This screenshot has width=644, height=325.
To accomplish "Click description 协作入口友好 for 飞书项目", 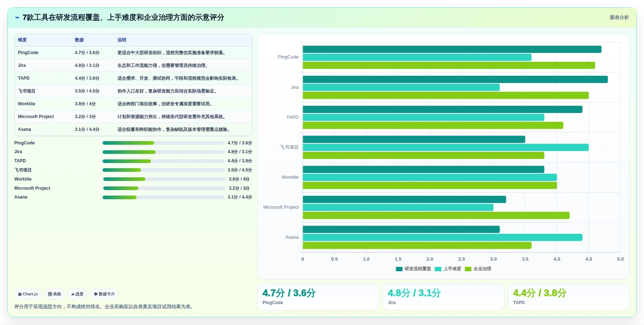I will tap(168, 91).
